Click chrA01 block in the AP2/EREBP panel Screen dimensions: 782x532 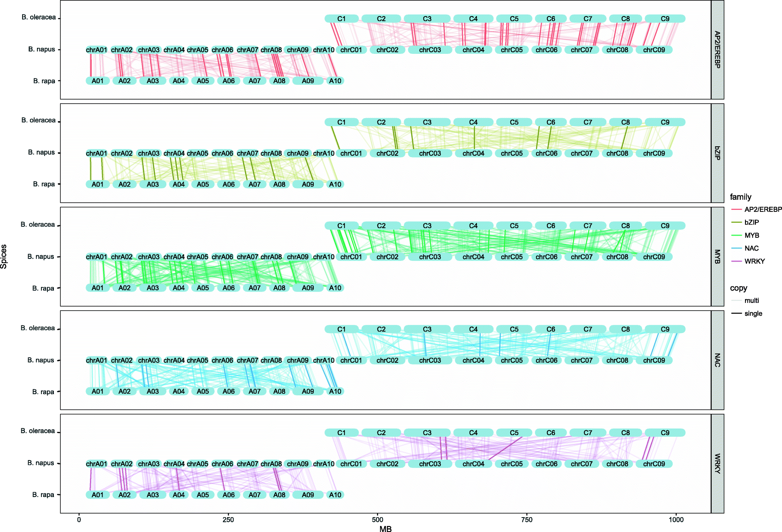(x=96, y=50)
